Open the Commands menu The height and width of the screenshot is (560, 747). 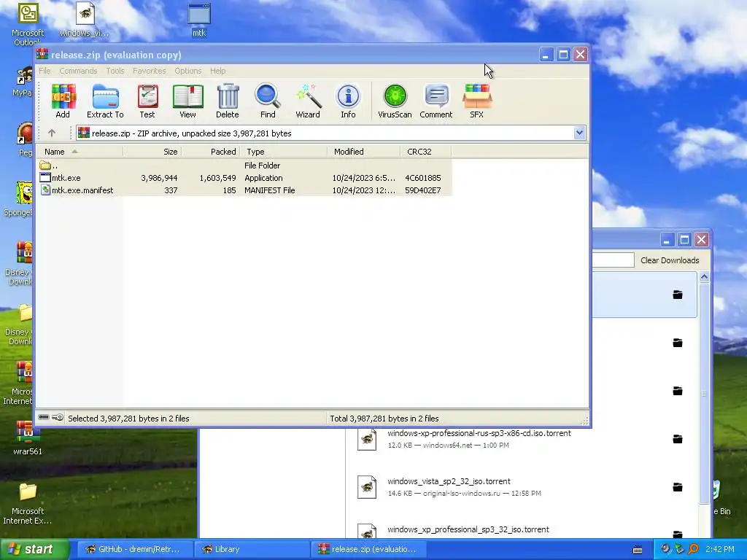coord(78,71)
